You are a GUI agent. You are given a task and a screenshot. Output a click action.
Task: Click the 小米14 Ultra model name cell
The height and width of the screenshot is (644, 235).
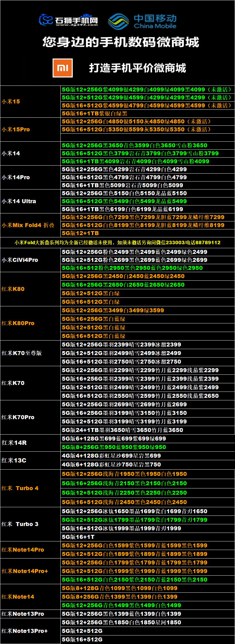click(30, 201)
